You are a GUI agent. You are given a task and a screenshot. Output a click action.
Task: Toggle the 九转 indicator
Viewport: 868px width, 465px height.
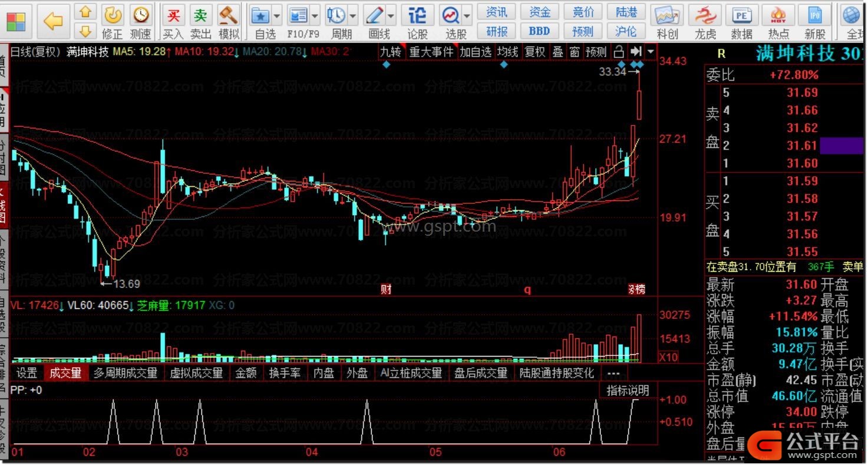pyautogui.click(x=391, y=52)
